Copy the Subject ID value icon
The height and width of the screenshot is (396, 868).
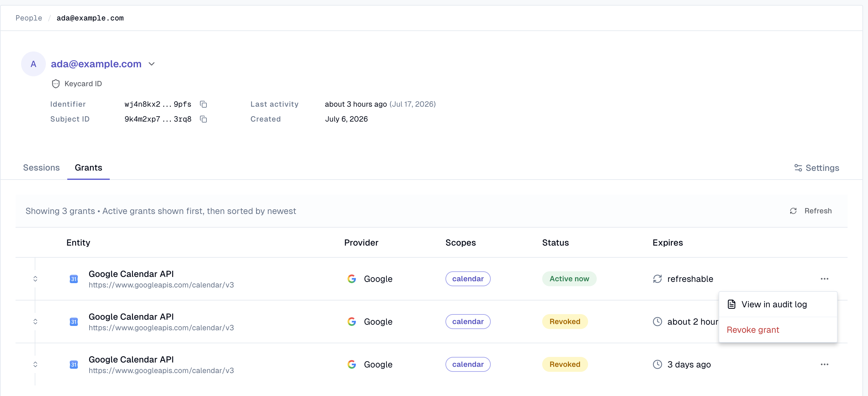coord(203,119)
